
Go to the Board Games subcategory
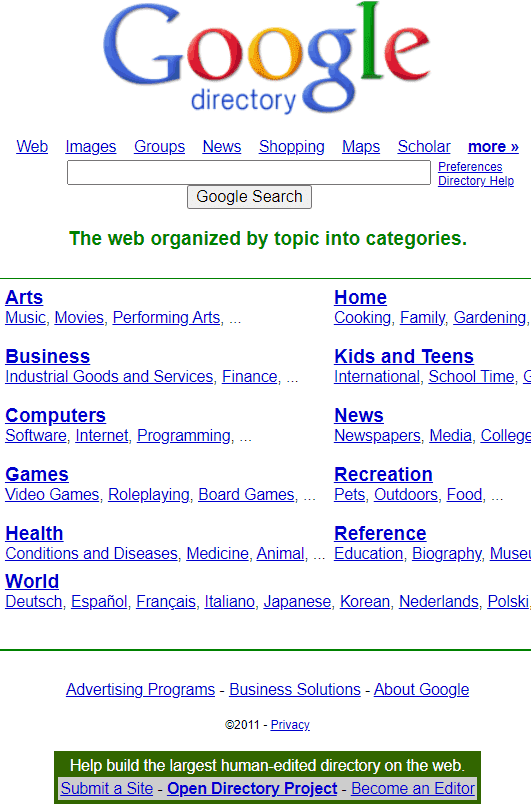coord(246,494)
